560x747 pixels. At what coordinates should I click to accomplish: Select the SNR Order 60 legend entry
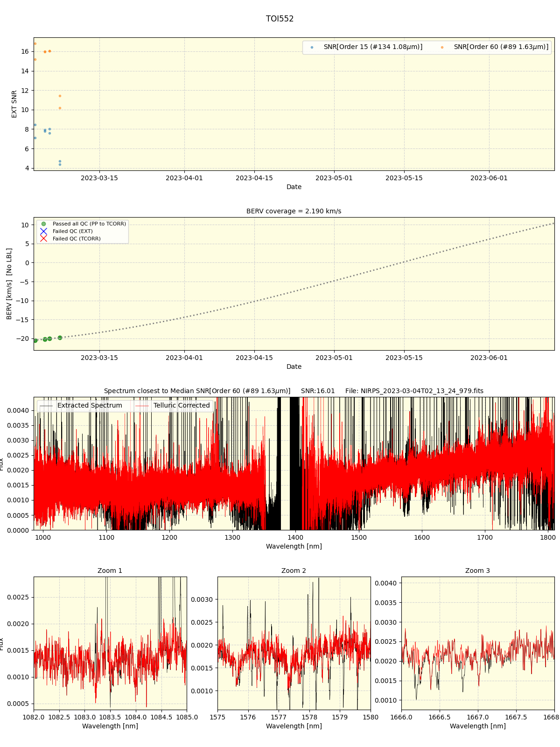495,47
